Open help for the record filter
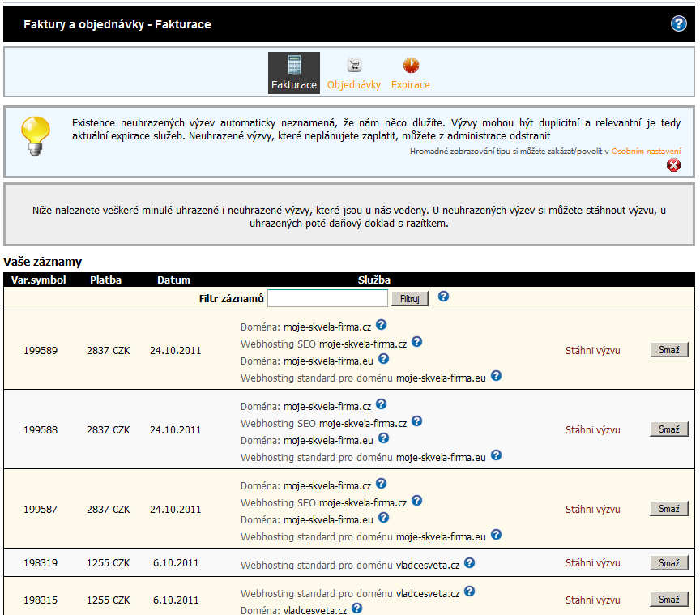Image resolution: width=700 pixels, height=615 pixels. [443, 297]
